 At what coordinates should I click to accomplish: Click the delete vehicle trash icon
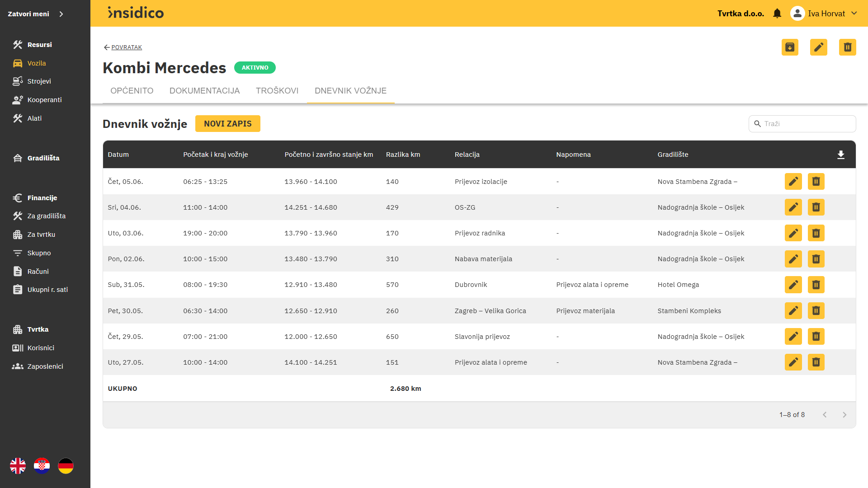pos(848,47)
